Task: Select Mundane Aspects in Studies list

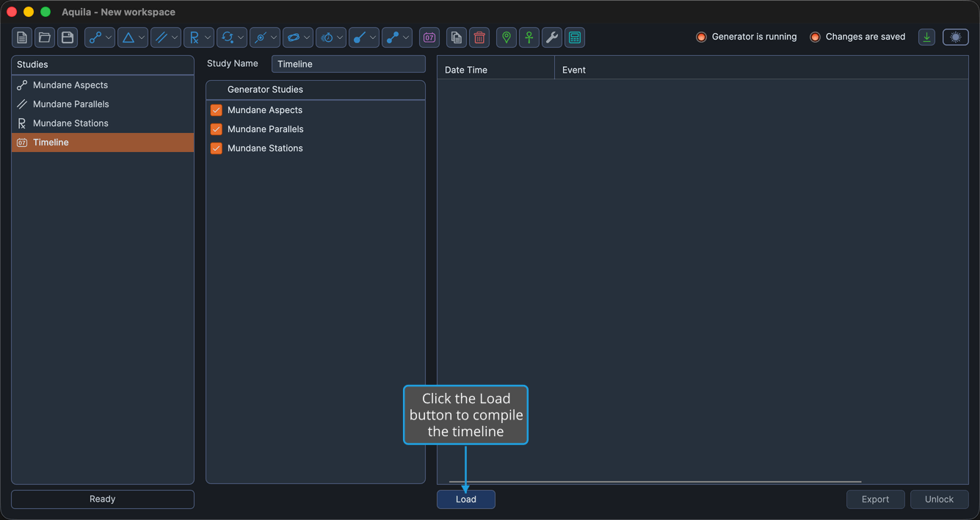Action: tap(103, 85)
